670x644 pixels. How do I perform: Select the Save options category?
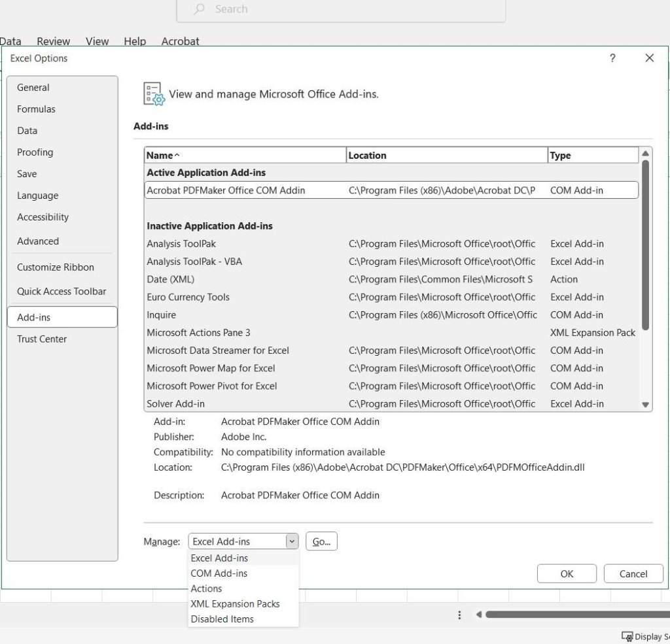pyautogui.click(x=62, y=174)
